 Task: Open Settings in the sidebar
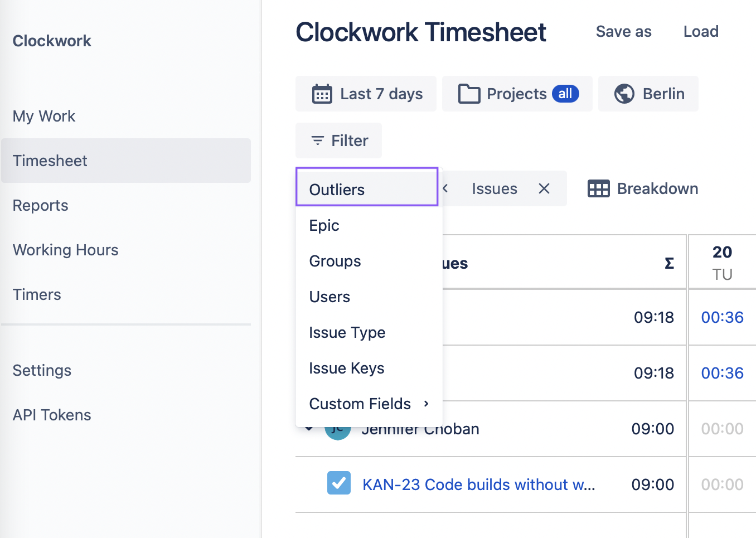[x=126, y=370]
